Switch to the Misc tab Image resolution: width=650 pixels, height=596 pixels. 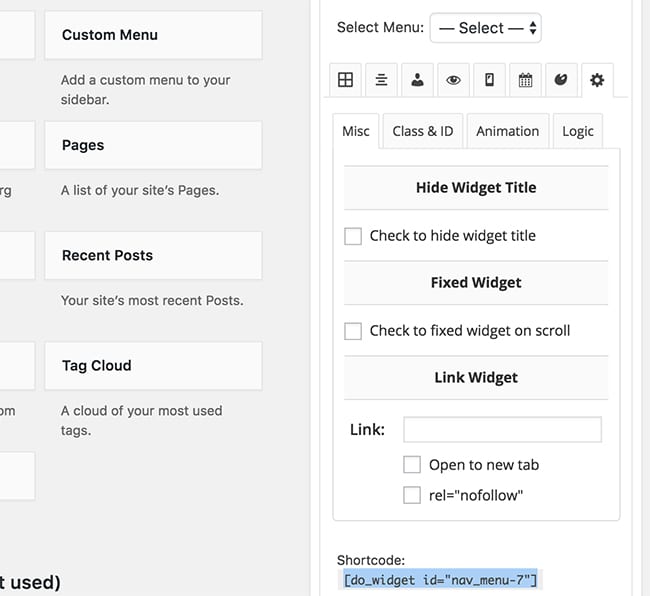coord(356,131)
